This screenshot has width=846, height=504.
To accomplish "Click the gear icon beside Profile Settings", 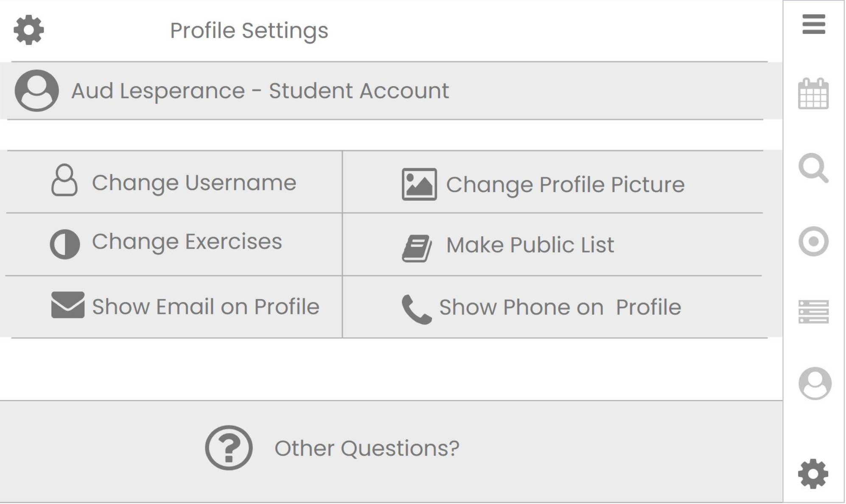I will 29,30.
